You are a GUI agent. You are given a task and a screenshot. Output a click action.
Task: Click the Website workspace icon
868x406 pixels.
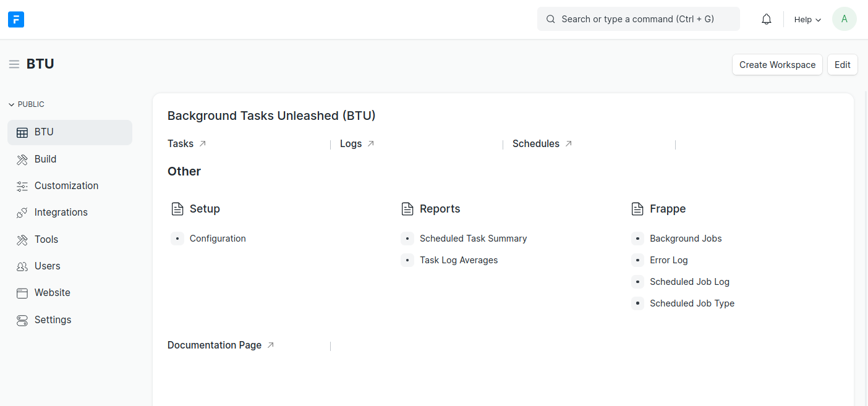22,292
